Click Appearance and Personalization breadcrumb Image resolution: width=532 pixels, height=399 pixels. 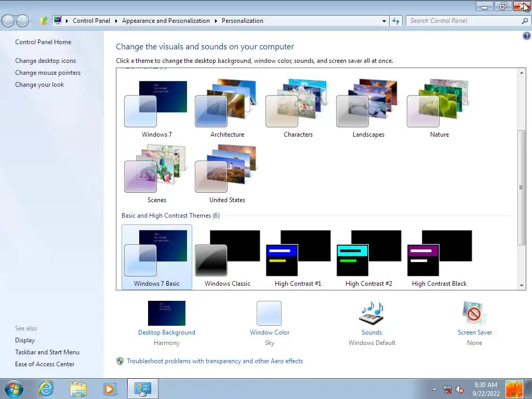click(x=166, y=21)
